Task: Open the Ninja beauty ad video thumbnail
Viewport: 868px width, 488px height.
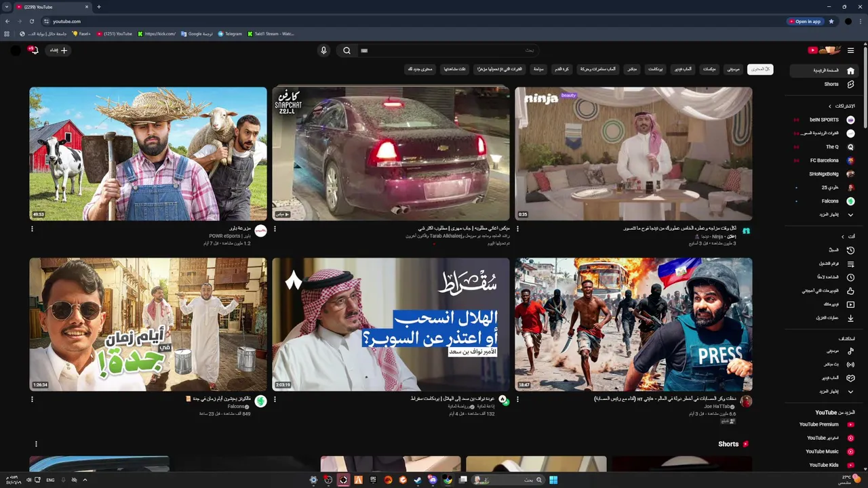Action: 633,153
